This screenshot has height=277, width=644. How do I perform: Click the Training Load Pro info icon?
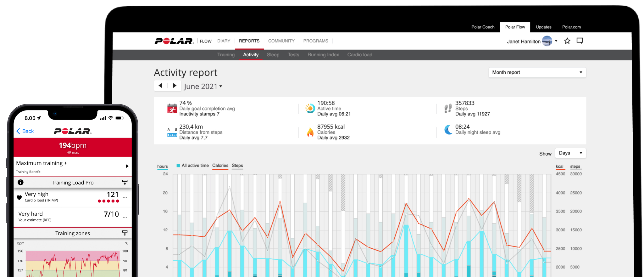click(20, 182)
